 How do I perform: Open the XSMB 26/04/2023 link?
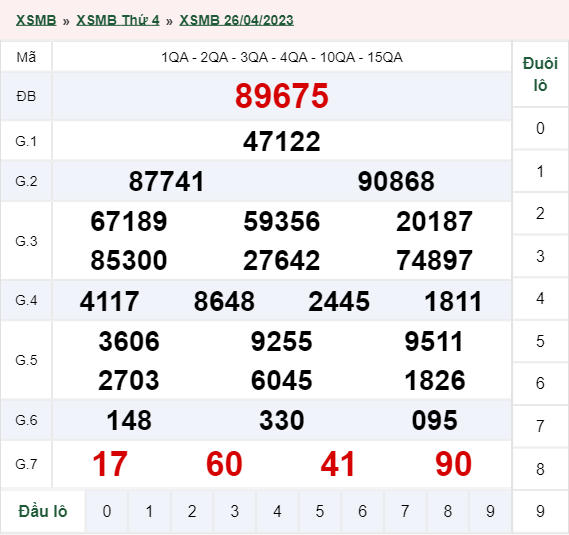[237, 20]
